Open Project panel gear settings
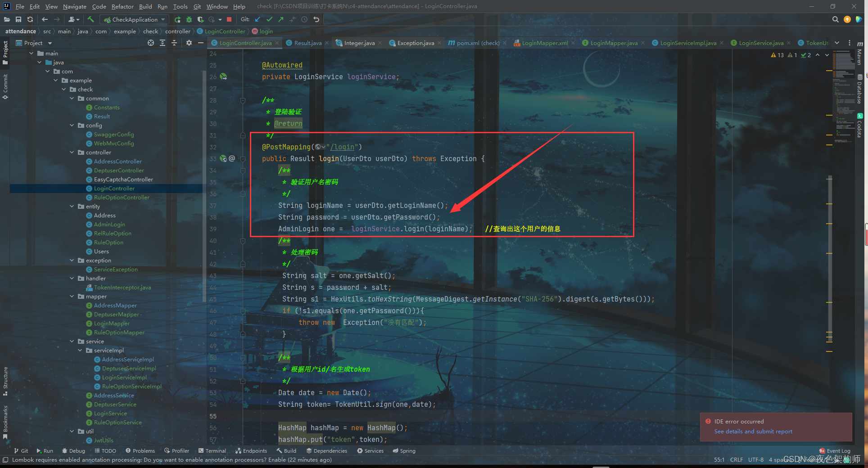This screenshot has width=868, height=468. pyautogui.click(x=189, y=43)
